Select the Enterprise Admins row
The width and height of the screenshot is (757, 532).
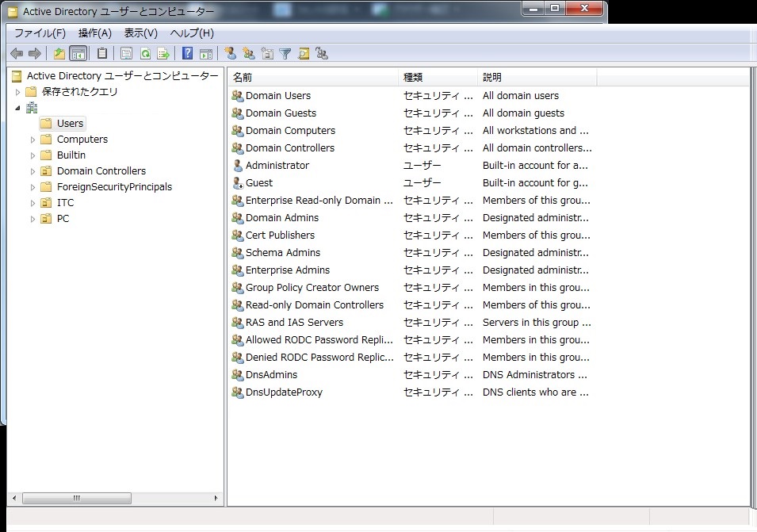(x=412, y=270)
